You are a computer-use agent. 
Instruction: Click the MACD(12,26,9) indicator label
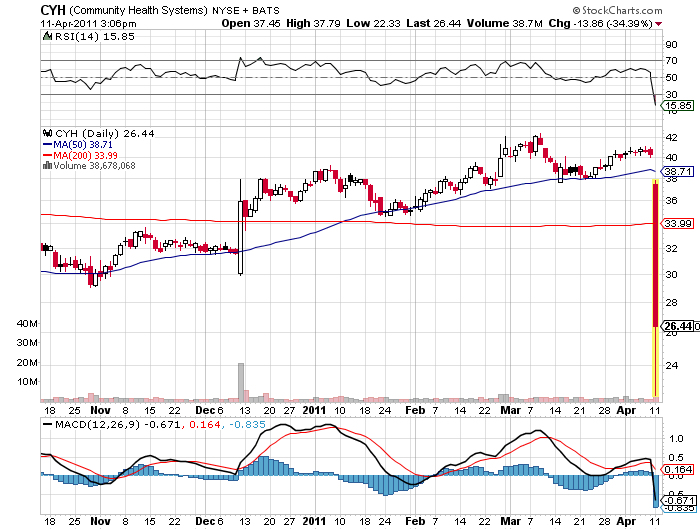pos(97,424)
